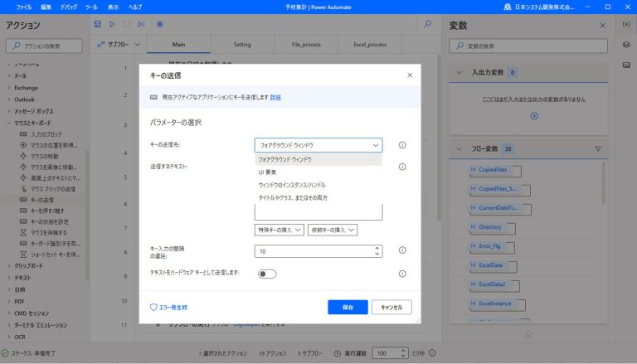
Task: Choose フォアグラウンド ウィンドウ option in list
Action: [x=318, y=160]
